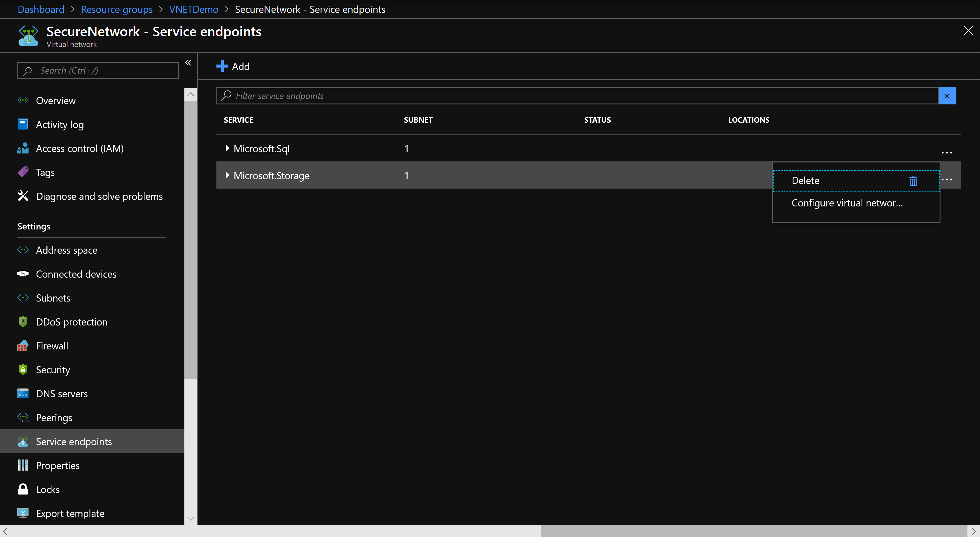Click the Diagnose and solve problems wrench icon

[x=23, y=196]
